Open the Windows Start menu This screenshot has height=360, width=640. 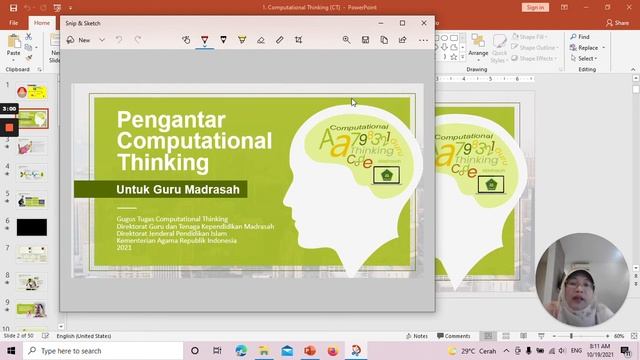point(11,351)
